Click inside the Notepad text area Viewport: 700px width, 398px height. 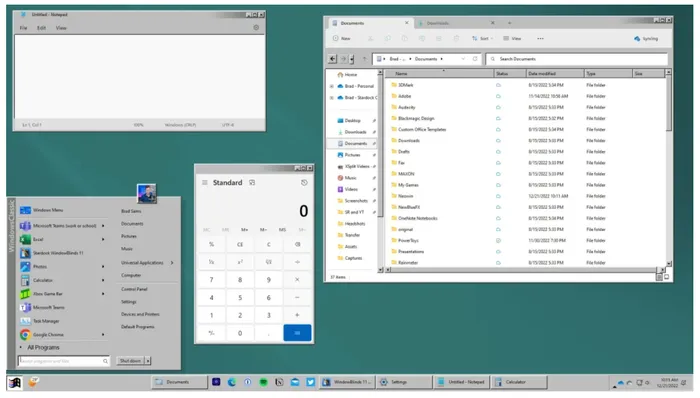[140, 76]
